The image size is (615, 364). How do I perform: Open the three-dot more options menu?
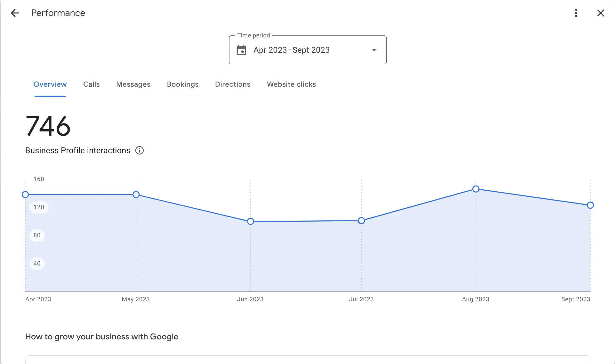[x=576, y=13]
